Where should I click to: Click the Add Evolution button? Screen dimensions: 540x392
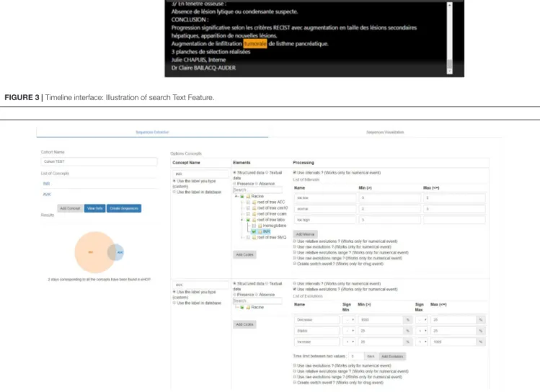(392, 357)
